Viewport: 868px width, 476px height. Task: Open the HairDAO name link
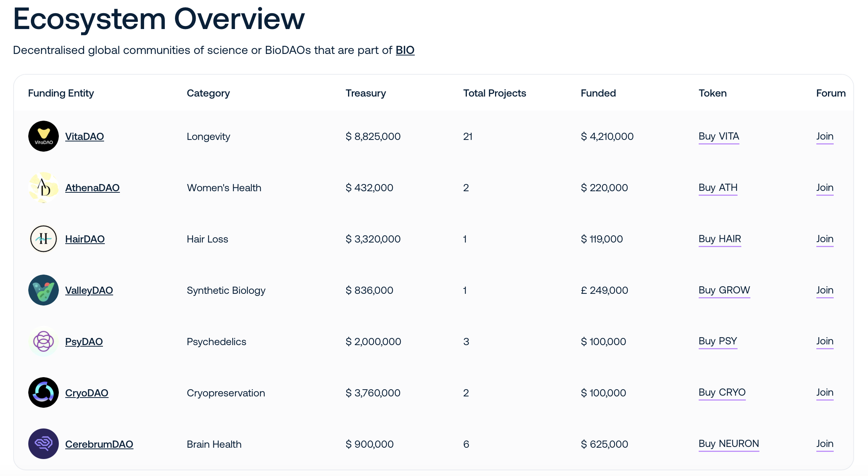[x=85, y=239]
